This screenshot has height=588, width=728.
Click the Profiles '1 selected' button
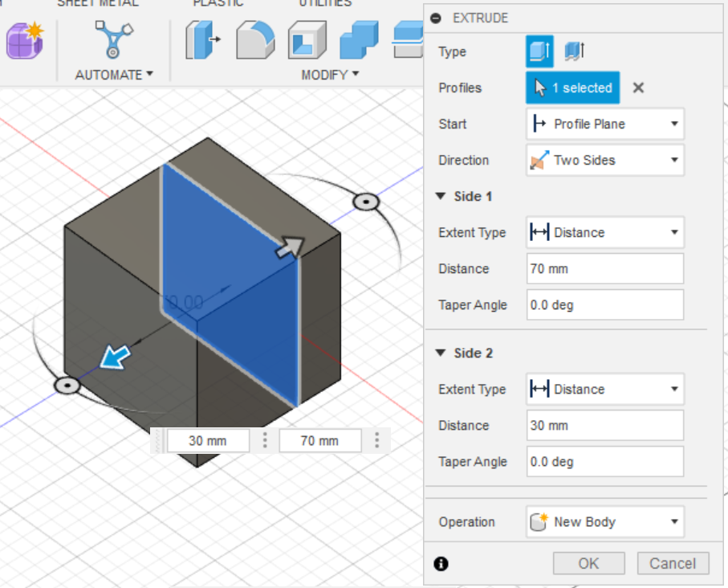[x=572, y=88]
